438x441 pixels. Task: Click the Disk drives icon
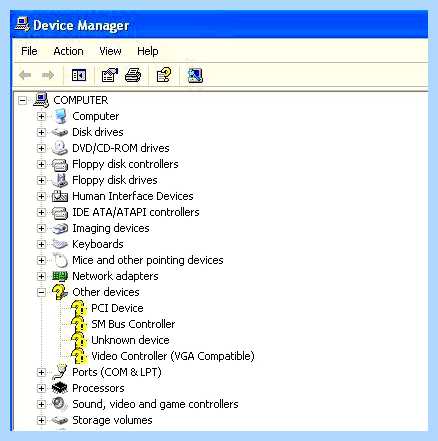[x=60, y=132]
